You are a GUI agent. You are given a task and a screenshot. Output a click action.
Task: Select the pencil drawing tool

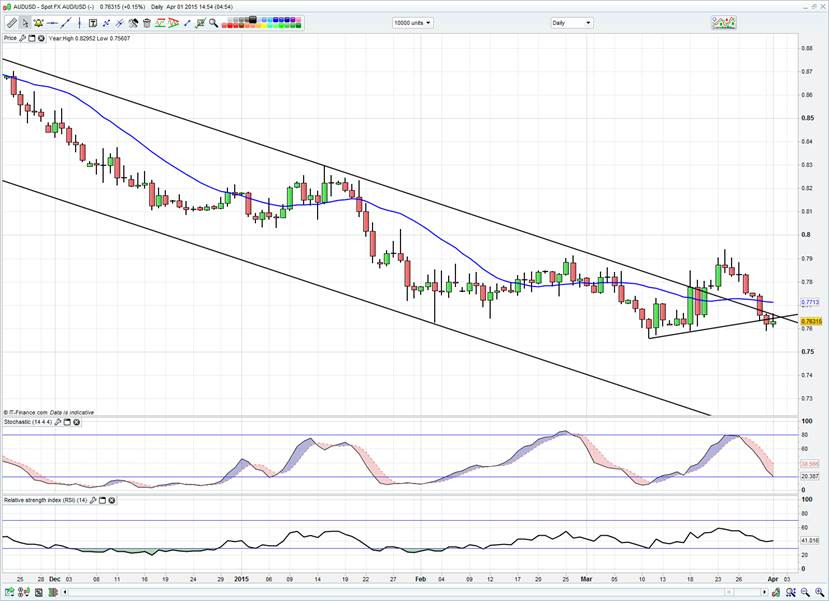point(11,22)
